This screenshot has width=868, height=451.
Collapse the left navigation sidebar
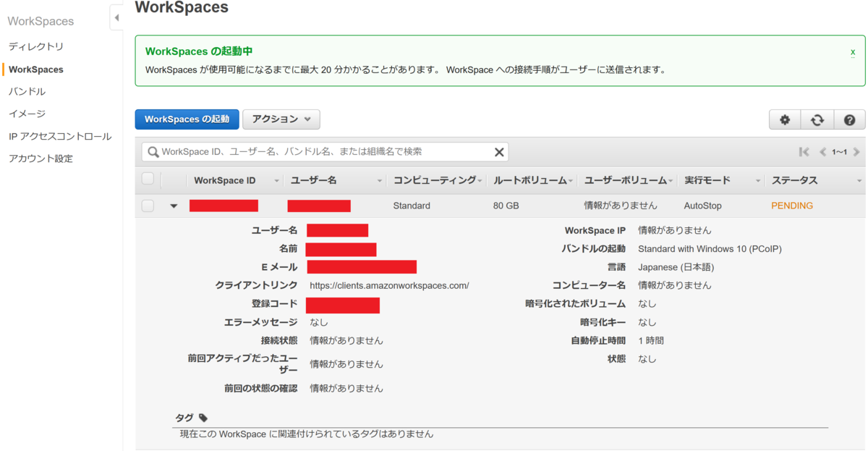tap(117, 16)
